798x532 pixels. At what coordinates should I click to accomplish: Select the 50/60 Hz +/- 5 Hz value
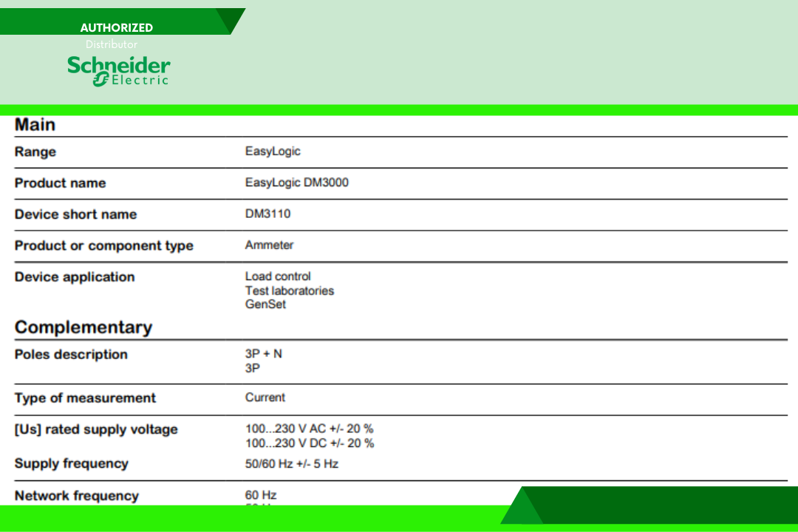point(292,464)
